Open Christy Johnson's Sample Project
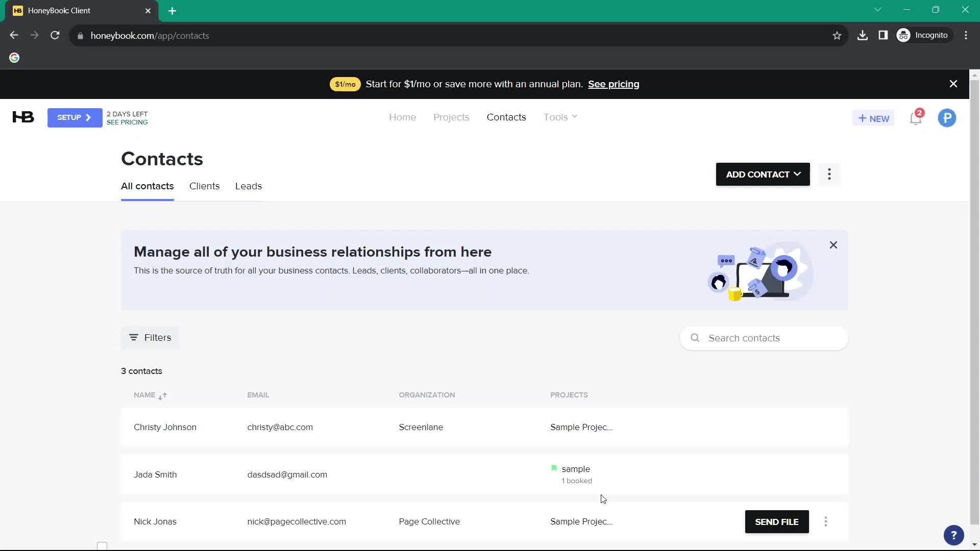 581,428
